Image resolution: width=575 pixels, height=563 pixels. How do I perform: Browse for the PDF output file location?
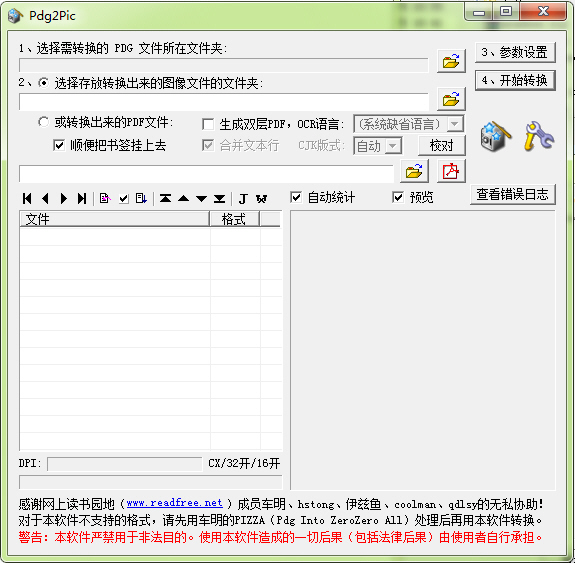[414, 171]
